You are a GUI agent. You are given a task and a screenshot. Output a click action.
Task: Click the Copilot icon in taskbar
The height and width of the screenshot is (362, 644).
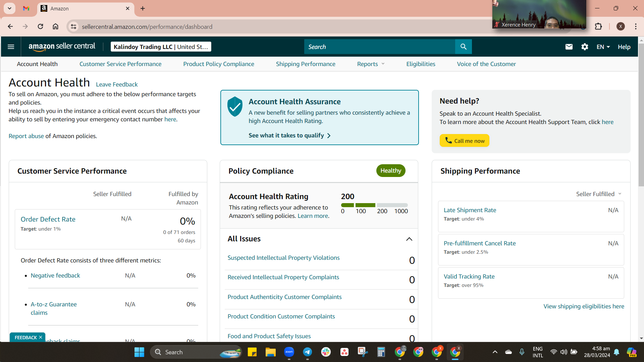pyautogui.click(x=632, y=352)
